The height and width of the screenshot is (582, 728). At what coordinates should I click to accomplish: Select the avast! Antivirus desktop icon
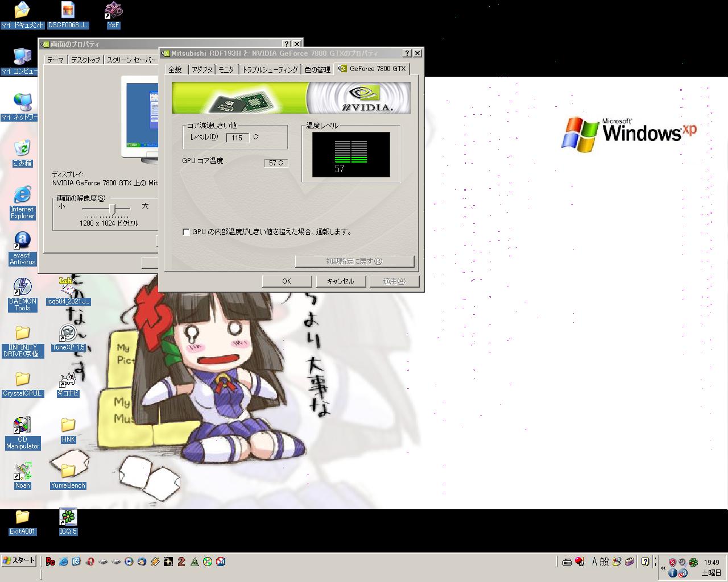22,248
